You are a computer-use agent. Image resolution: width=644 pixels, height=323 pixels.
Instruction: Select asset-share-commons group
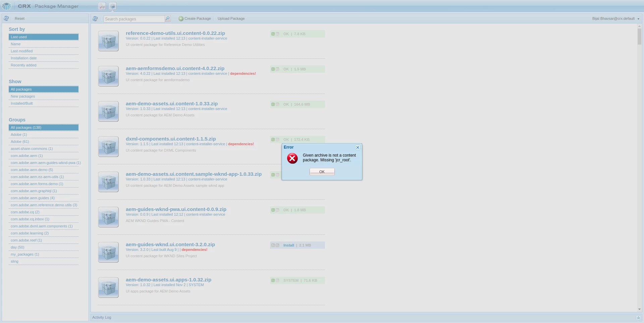[44, 149]
